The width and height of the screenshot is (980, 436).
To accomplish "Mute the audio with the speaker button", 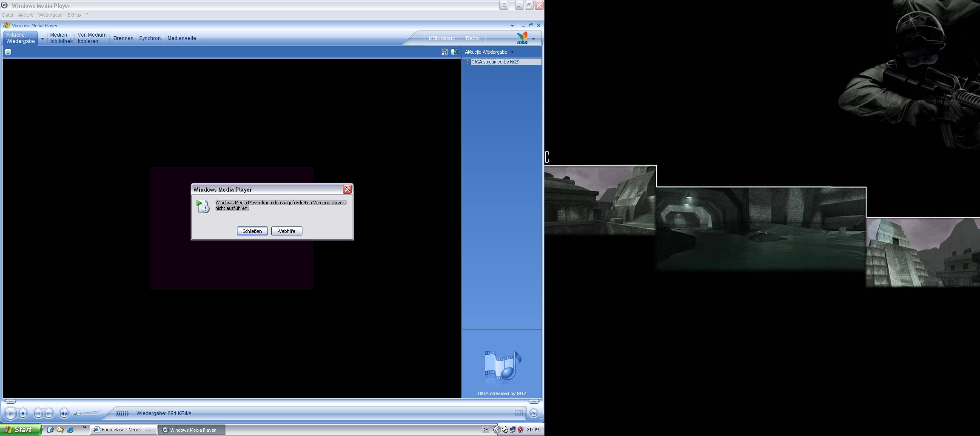I will [x=64, y=413].
